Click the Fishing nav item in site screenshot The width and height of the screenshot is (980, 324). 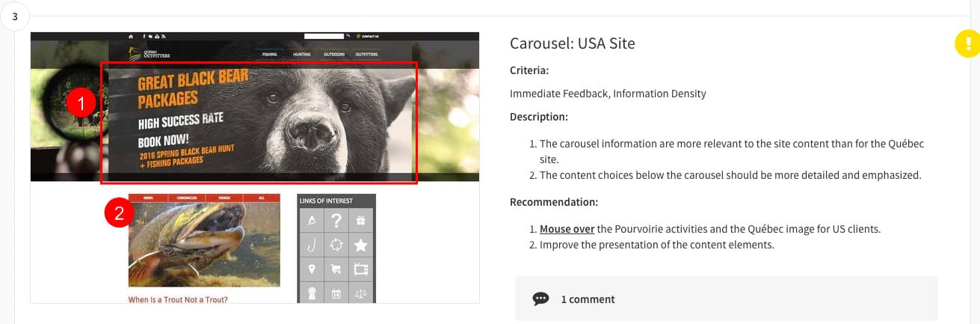pos(270,55)
